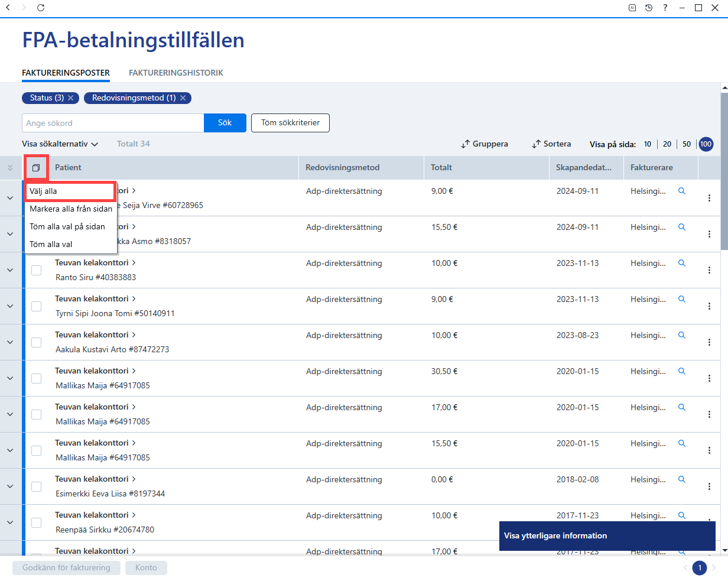Click the Sök button
Viewport: 728px width, 578px height.
click(225, 123)
